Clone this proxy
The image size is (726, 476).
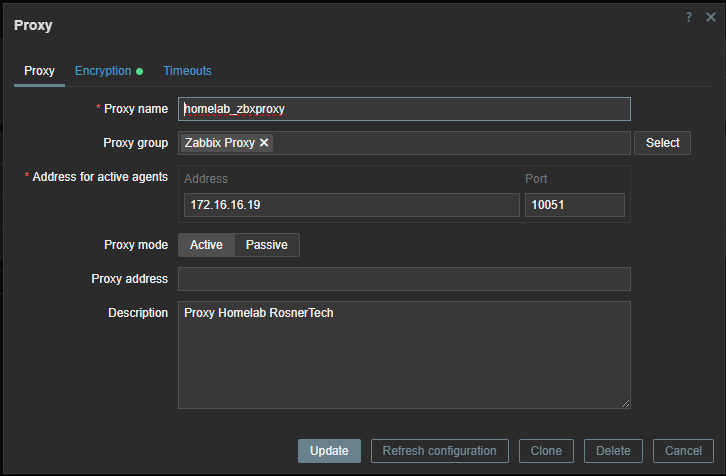(546, 451)
